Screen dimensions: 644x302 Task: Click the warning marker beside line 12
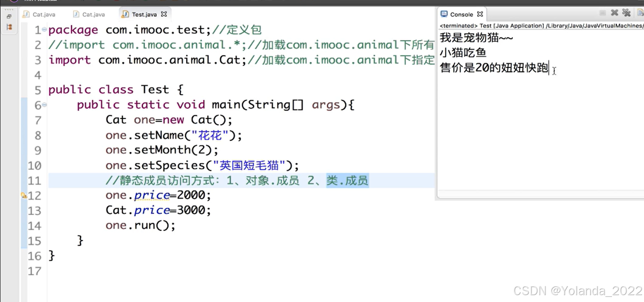point(24,195)
